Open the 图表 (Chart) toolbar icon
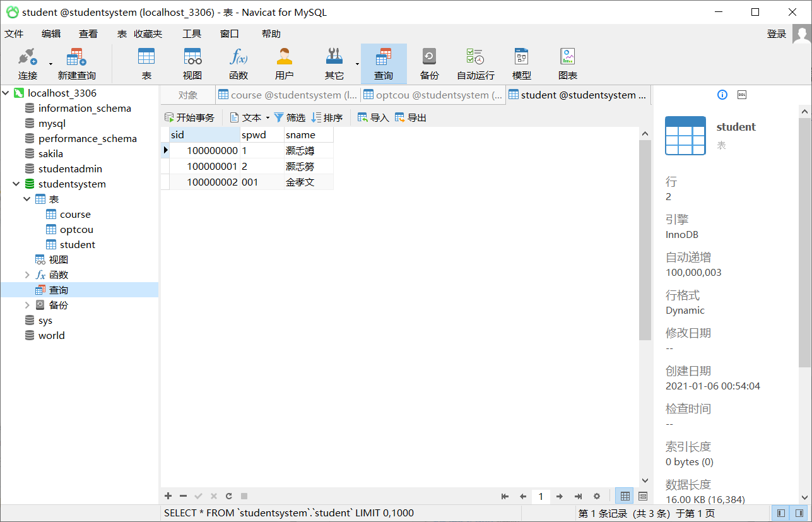Image resolution: width=812 pixels, height=522 pixels. [568, 64]
